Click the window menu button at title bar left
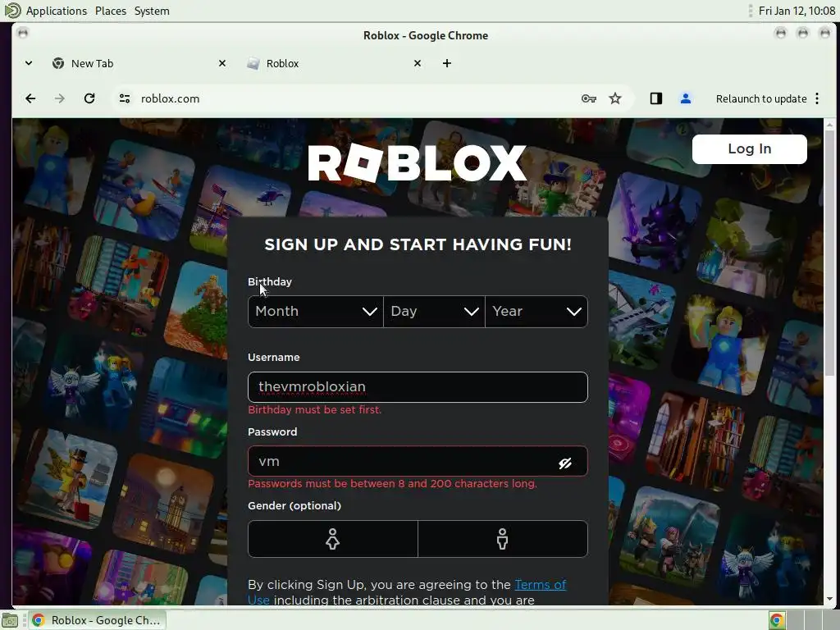This screenshot has width=840, height=630. click(22, 33)
